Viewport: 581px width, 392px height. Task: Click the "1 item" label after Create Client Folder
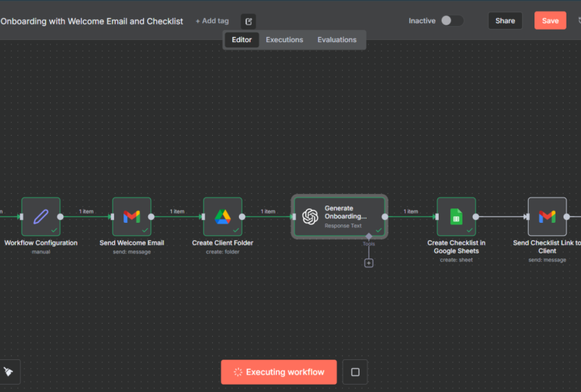[268, 211]
